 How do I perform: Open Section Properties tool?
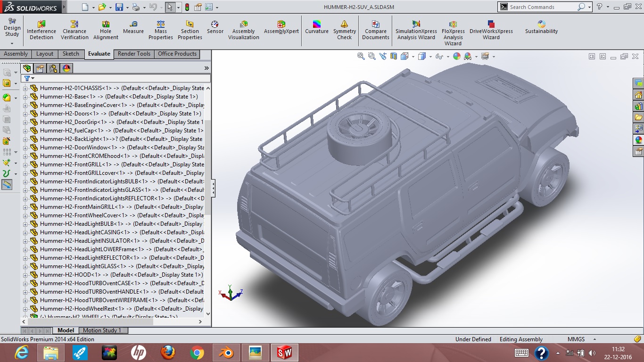point(190,30)
